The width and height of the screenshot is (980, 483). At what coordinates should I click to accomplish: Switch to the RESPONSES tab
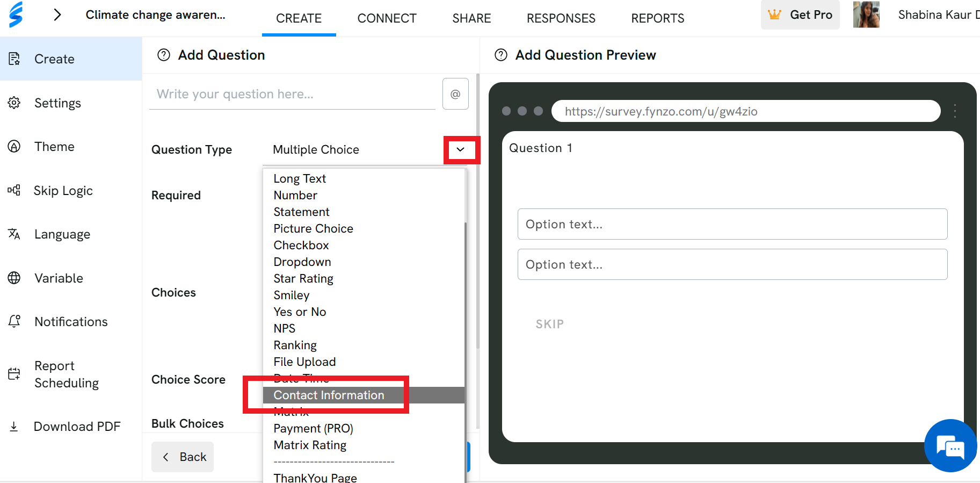click(561, 18)
